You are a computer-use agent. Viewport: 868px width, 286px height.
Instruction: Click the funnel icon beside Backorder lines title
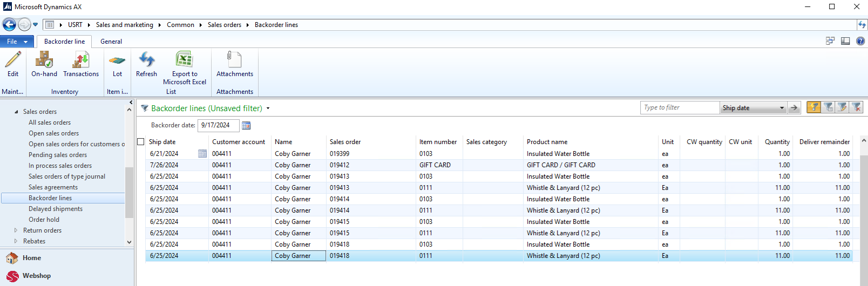click(x=145, y=108)
